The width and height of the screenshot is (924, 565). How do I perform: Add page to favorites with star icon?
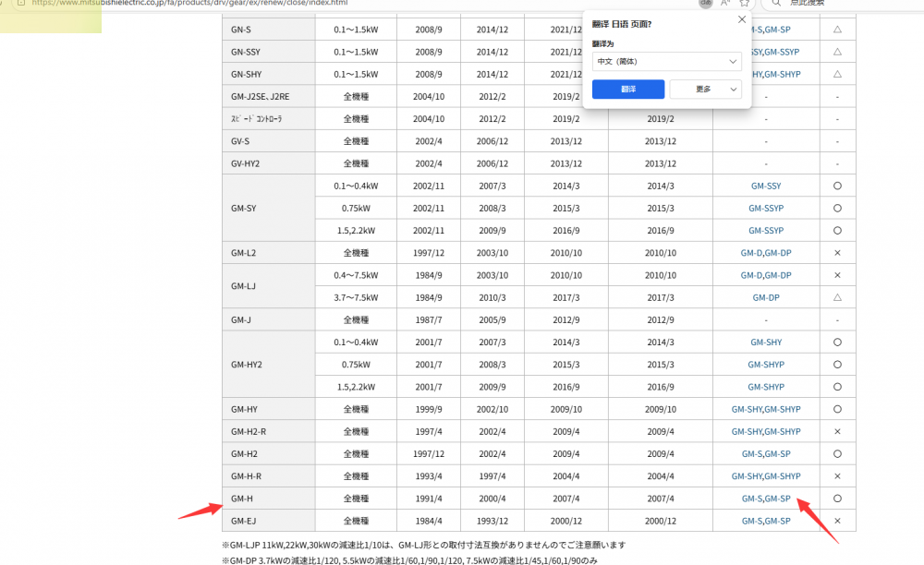(744, 3)
